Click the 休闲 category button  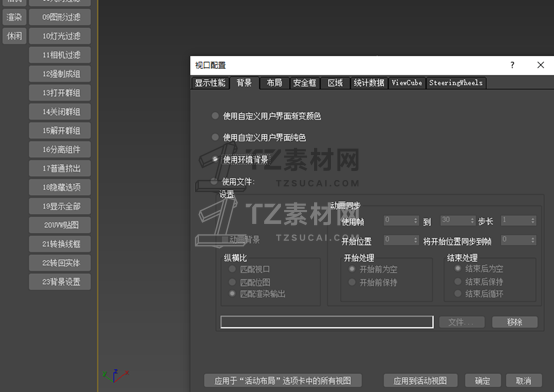coord(14,36)
